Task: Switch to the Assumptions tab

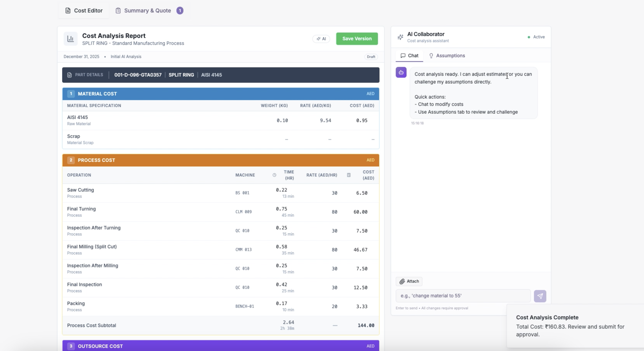Action: coord(447,56)
